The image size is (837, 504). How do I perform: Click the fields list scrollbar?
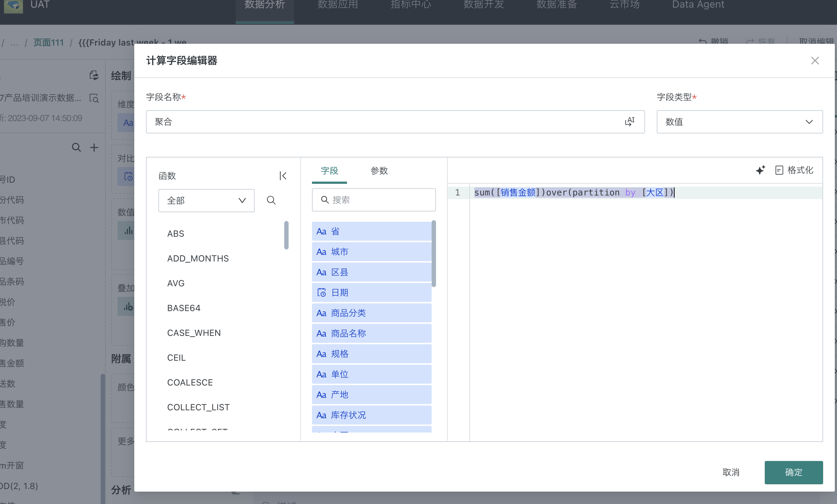(433, 253)
